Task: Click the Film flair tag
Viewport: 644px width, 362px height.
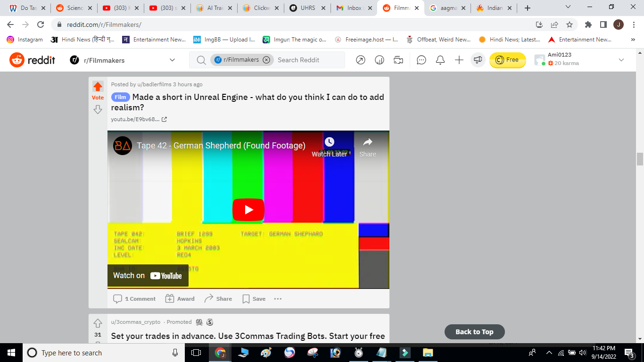Action: 120,97
